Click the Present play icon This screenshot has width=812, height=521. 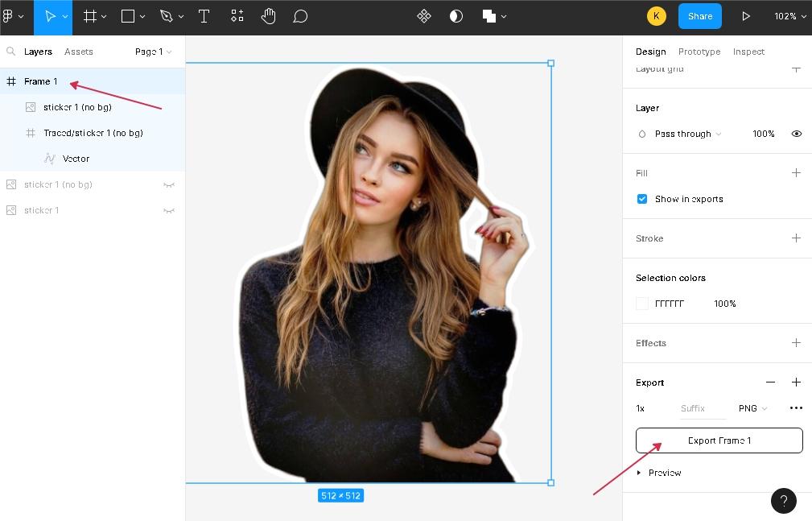pos(746,16)
